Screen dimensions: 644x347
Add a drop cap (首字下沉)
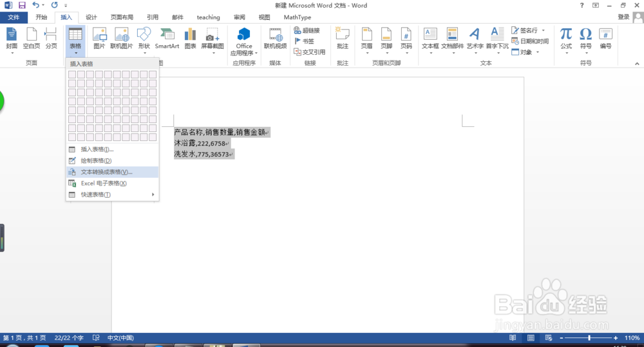click(x=497, y=41)
